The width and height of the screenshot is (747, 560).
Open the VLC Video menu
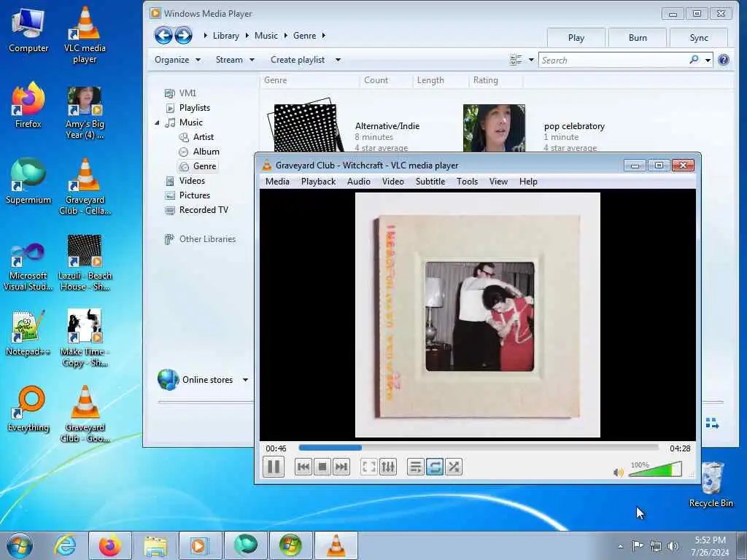393,182
